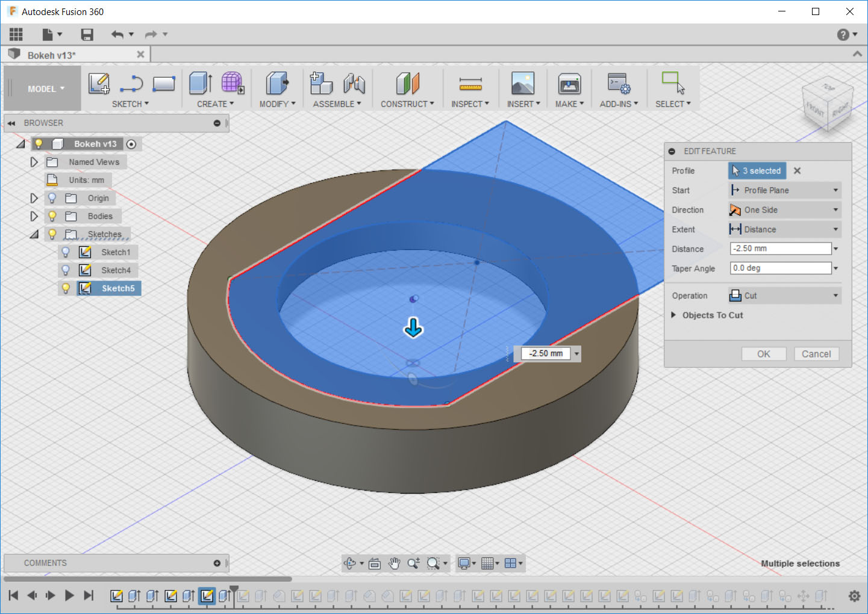868x614 pixels.
Task: Click the Insert image icon
Action: pos(523,84)
